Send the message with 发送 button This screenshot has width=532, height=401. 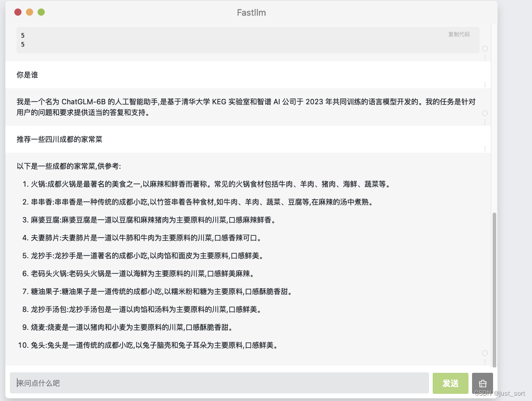[x=450, y=384]
